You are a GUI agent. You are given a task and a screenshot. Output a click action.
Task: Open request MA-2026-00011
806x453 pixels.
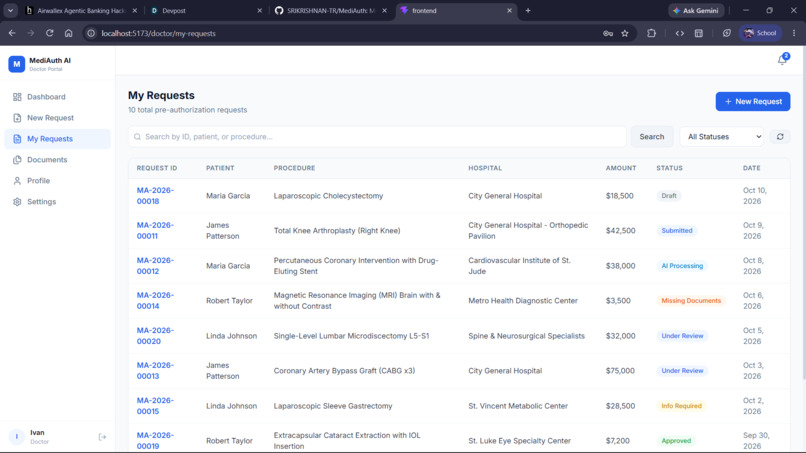[155, 231]
